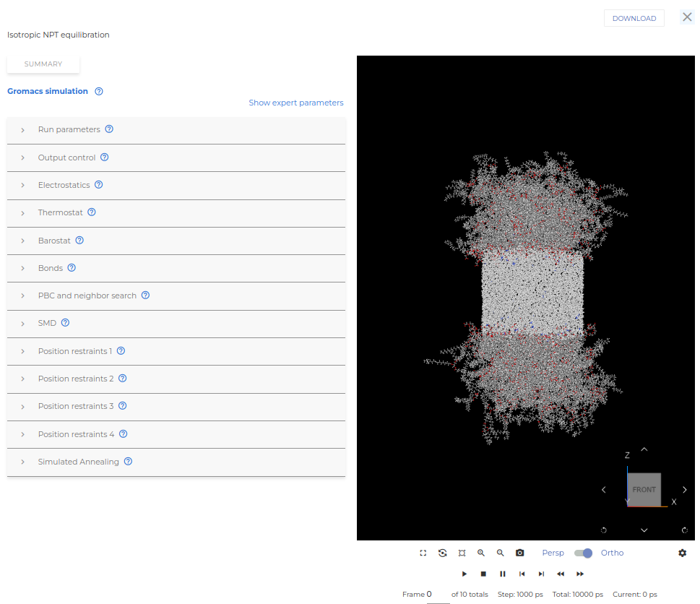Viewport: 700px width, 604px height.
Task: Open the SUMMARY tab
Action: tap(43, 64)
